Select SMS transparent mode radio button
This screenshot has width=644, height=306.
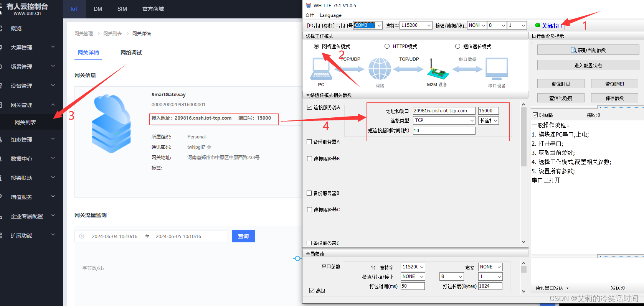[457, 46]
